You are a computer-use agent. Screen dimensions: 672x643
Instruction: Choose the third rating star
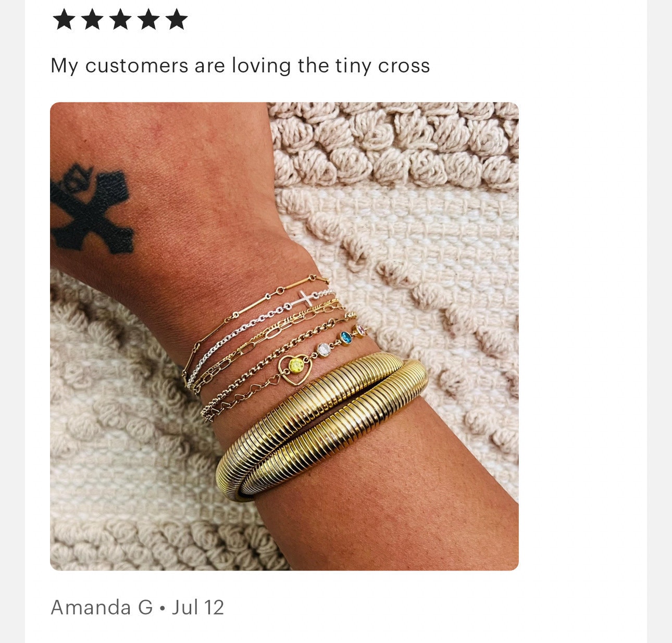(120, 19)
